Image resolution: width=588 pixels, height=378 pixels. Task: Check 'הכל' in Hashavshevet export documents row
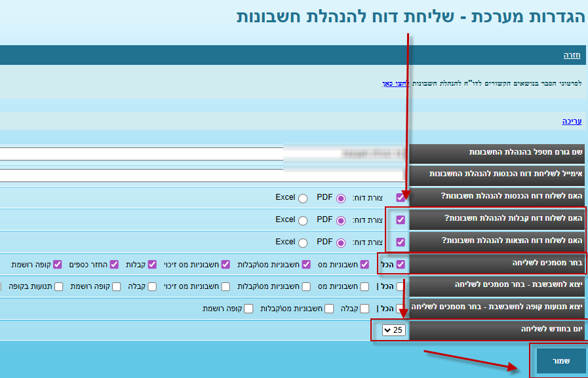point(401,286)
